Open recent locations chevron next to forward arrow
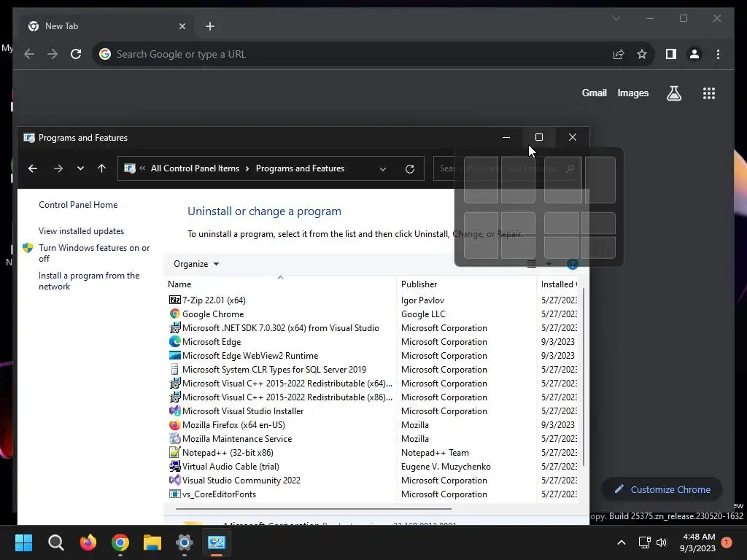This screenshot has width=747, height=560. point(80,168)
